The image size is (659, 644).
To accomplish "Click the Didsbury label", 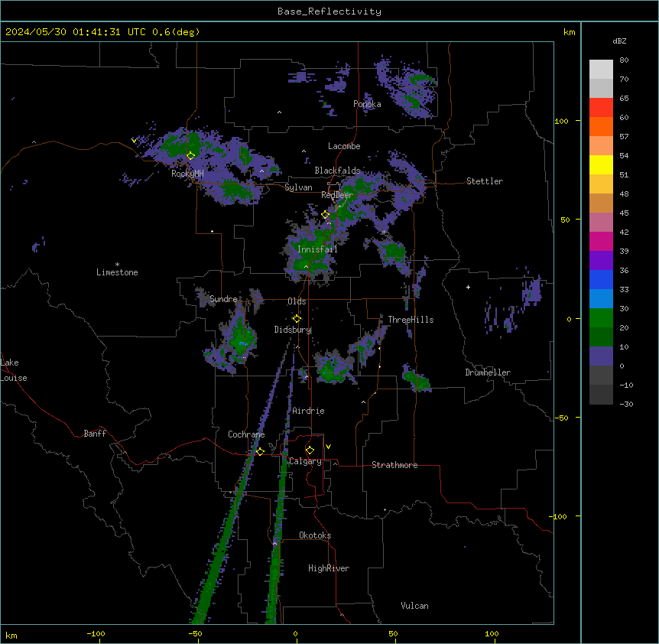I will (293, 330).
